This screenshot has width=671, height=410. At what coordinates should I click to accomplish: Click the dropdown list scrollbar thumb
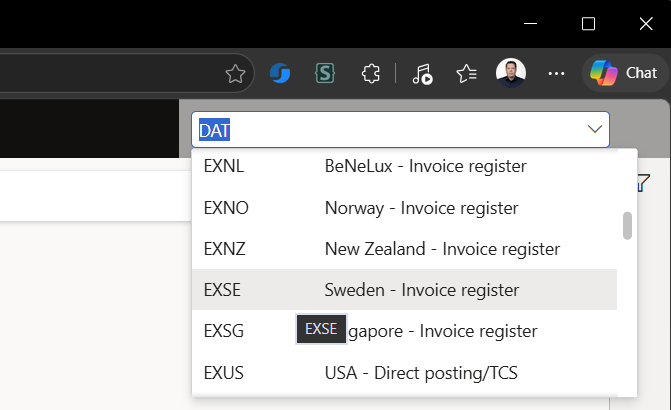(627, 226)
